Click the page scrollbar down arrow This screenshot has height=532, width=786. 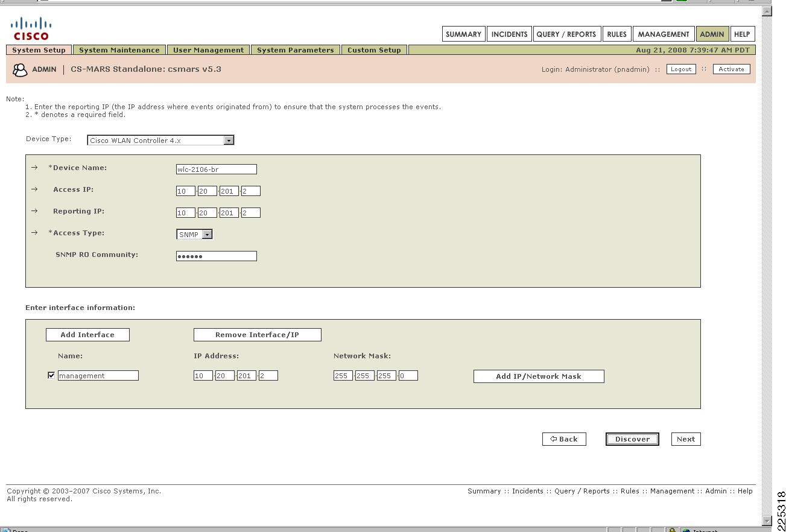point(767,521)
